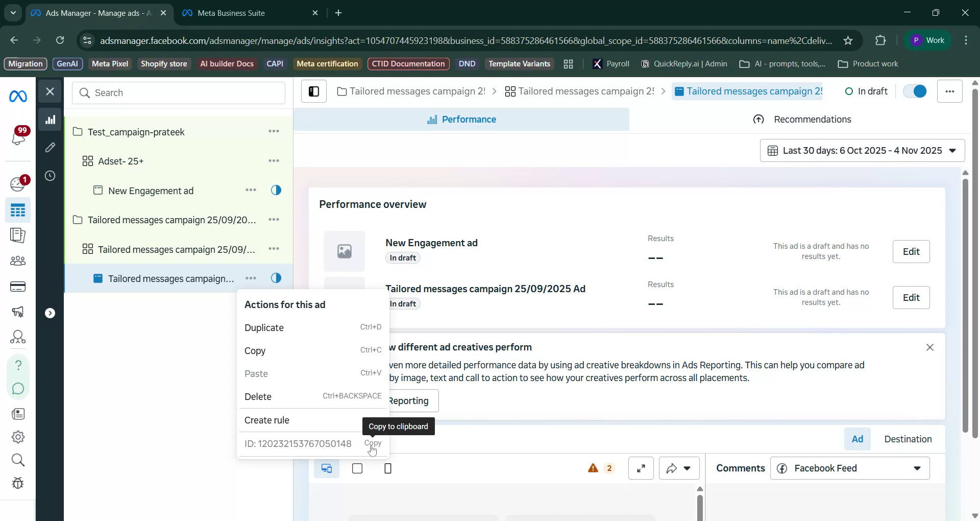
Task: Expand the ad preview to fullscreen
Action: pos(641,468)
